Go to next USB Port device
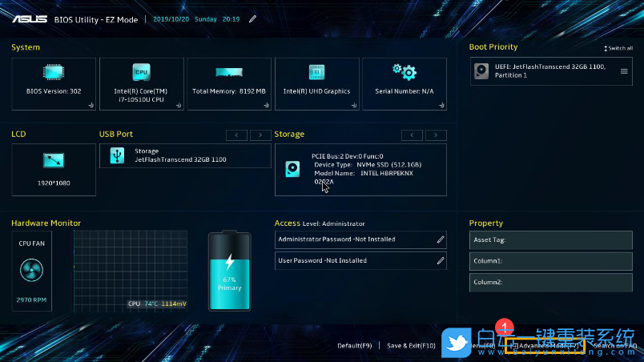The width and height of the screenshot is (644, 362). (x=260, y=135)
